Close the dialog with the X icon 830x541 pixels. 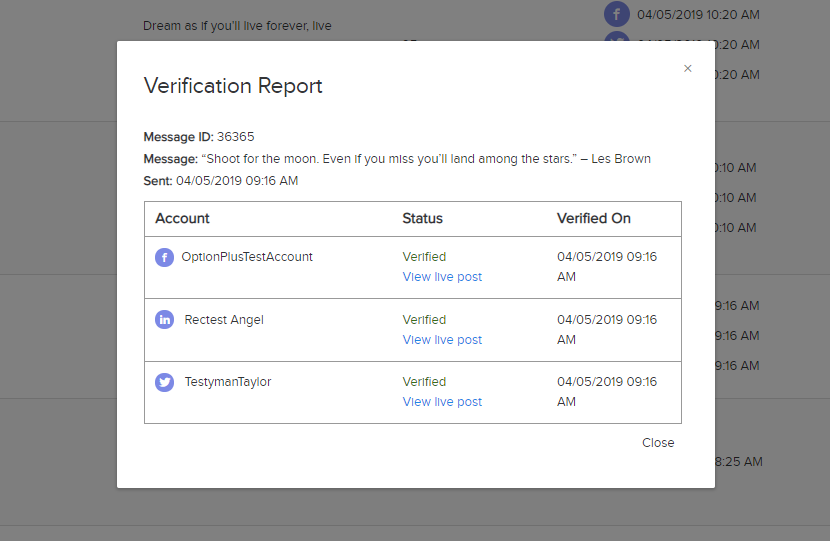(x=687, y=69)
